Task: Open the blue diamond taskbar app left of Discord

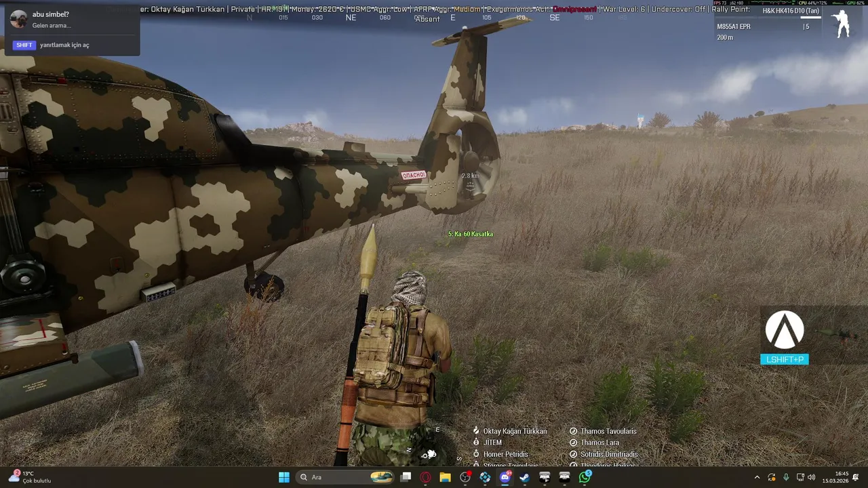Action: coord(485,477)
